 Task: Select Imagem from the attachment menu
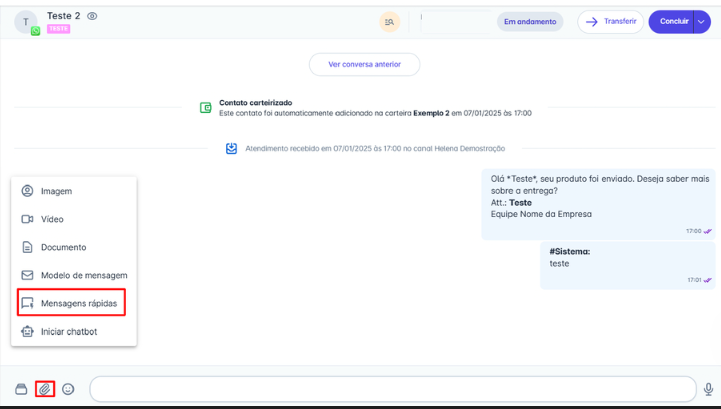[x=56, y=191]
